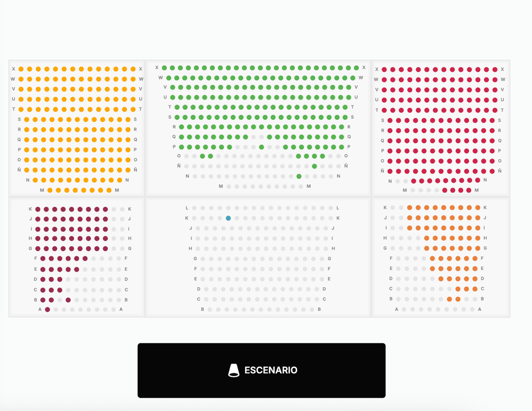Select the only green seat in row Ñ
Screen dimensions: 532x411
tap(314, 166)
